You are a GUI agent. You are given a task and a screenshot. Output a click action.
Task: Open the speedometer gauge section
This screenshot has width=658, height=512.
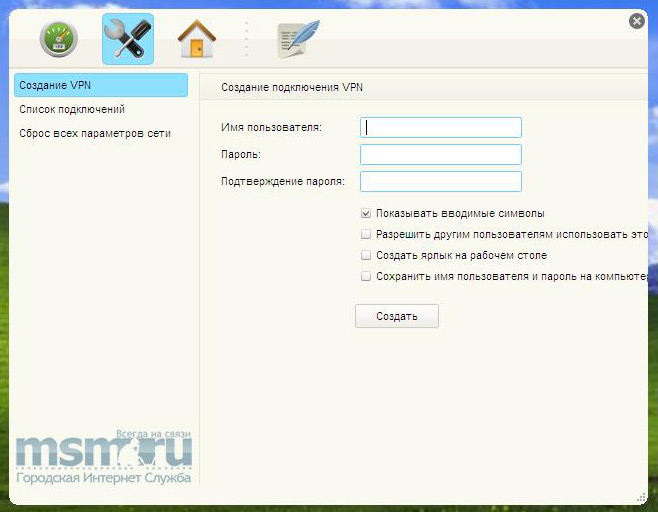click(59, 39)
